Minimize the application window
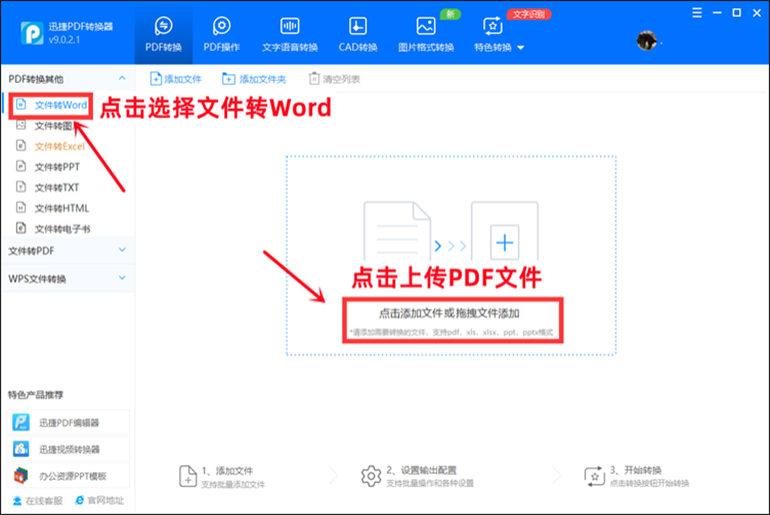The width and height of the screenshot is (770, 515). [x=717, y=13]
